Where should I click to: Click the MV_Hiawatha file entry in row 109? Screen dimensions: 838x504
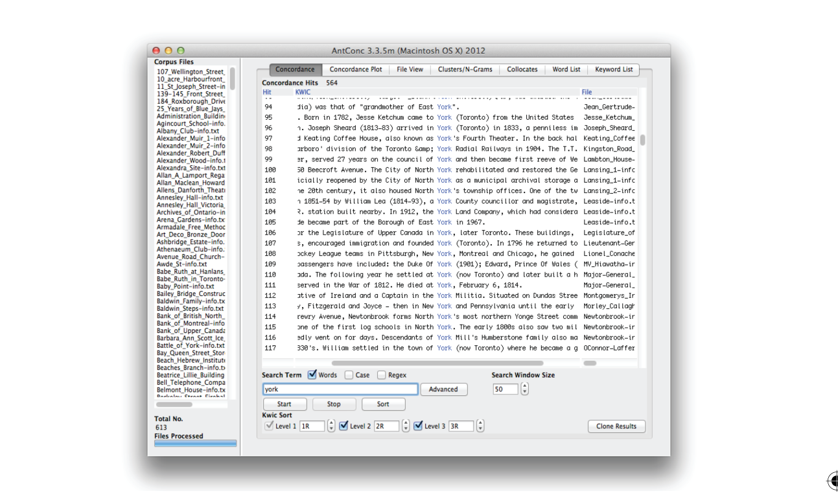coord(609,264)
